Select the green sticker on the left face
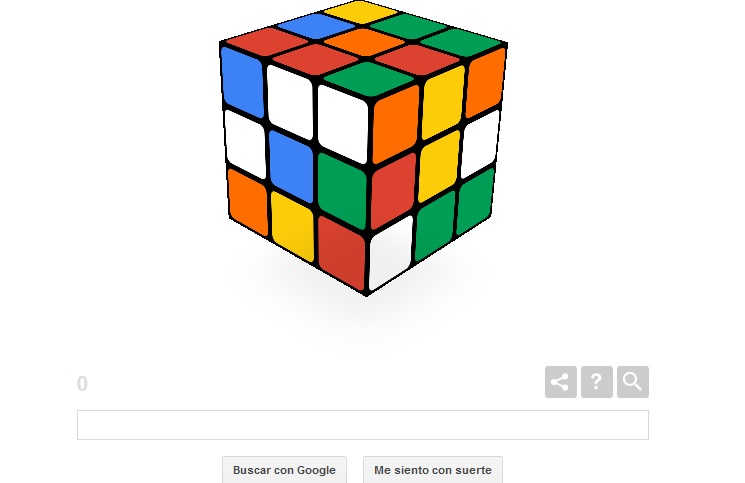The width and height of the screenshot is (745, 483). pos(342,190)
